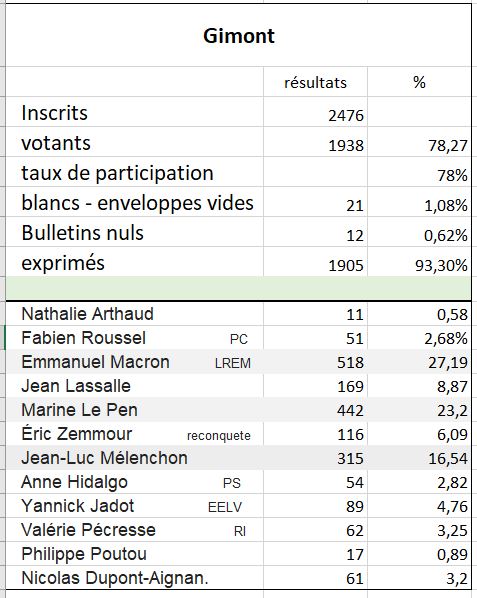477x598 pixels.
Task: Select Fabien Roussel's PC party label
Action: [239, 339]
